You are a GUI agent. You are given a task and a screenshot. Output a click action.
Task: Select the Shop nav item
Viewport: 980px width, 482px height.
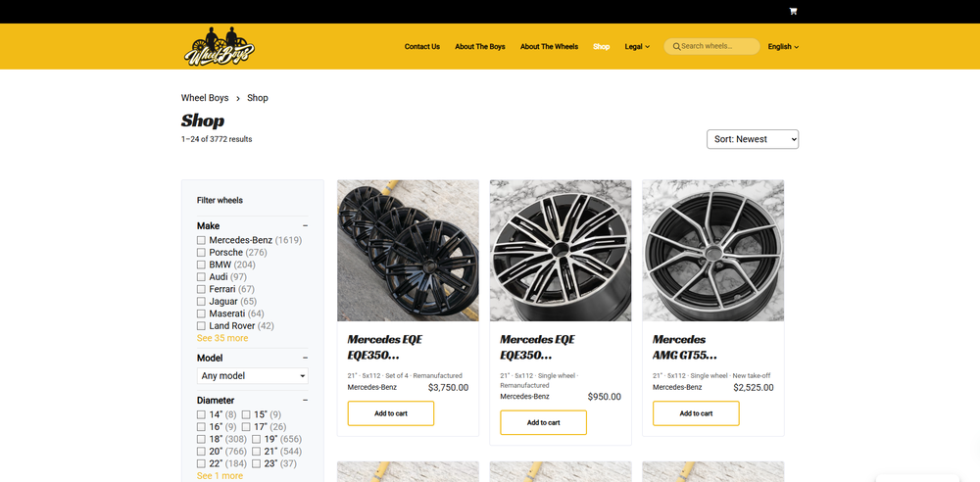pyautogui.click(x=602, y=46)
